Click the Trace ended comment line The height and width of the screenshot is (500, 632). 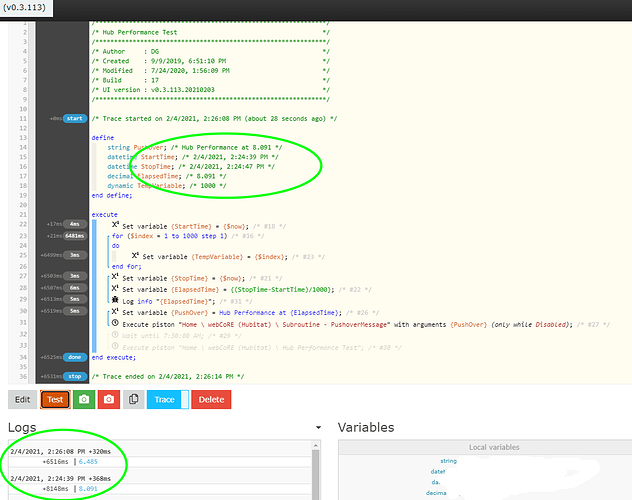168,376
